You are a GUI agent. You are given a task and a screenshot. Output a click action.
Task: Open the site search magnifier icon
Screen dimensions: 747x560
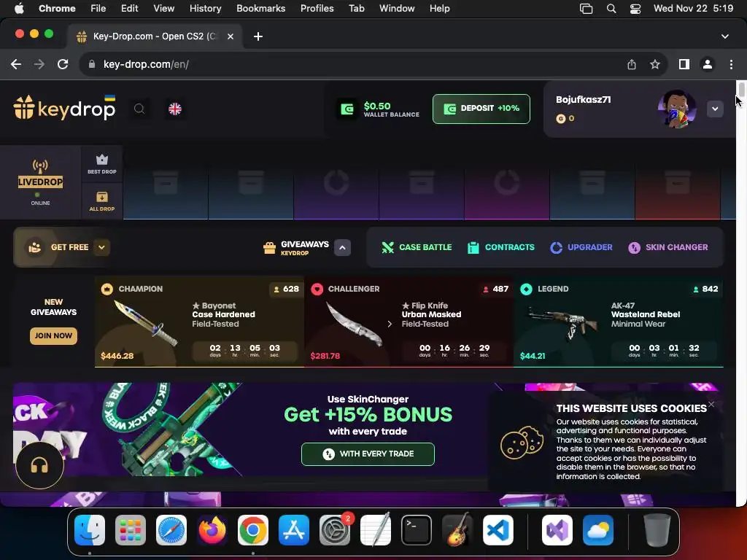[x=139, y=109]
